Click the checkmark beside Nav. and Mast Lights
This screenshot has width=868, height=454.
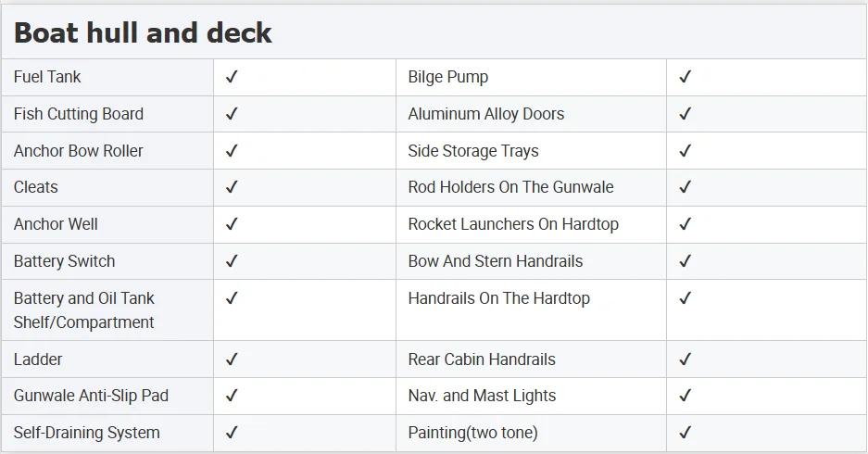686,396
